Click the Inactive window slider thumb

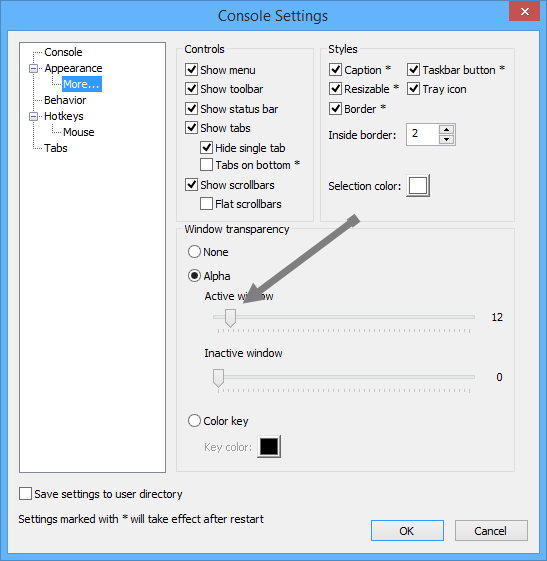pyautogui.click(x=218, y=378)
